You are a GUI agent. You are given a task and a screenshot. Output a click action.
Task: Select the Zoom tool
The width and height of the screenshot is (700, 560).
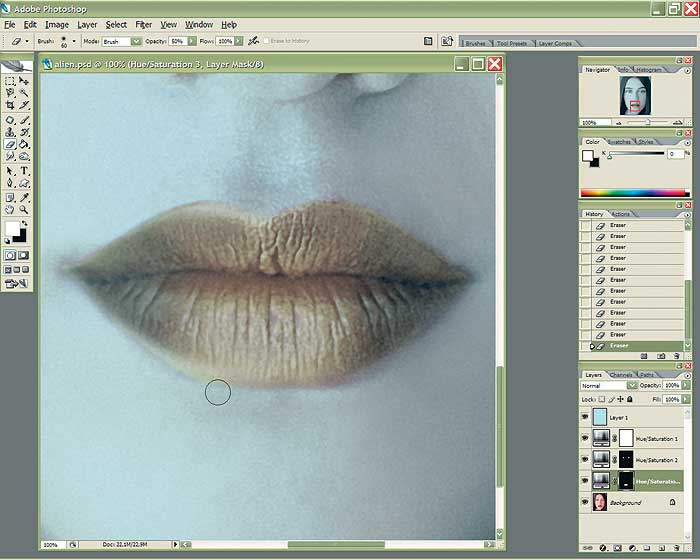point(24,210)
